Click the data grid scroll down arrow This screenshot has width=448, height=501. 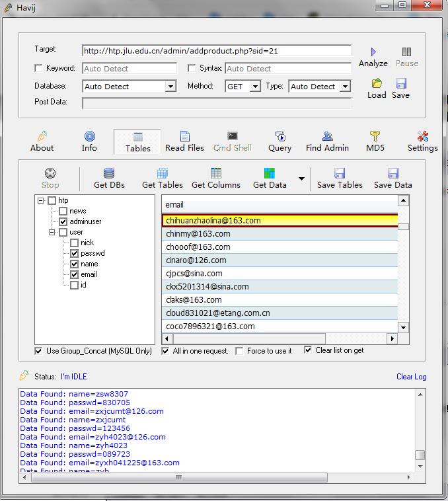click(403, 328)
